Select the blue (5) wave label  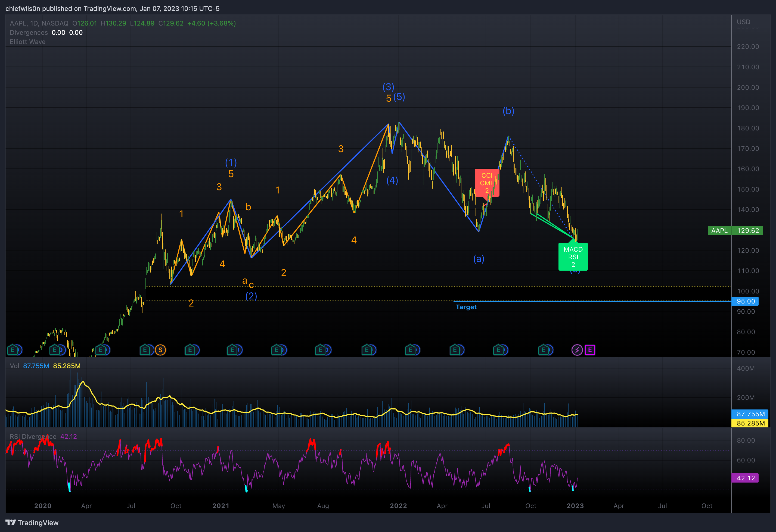click(399, 97)
